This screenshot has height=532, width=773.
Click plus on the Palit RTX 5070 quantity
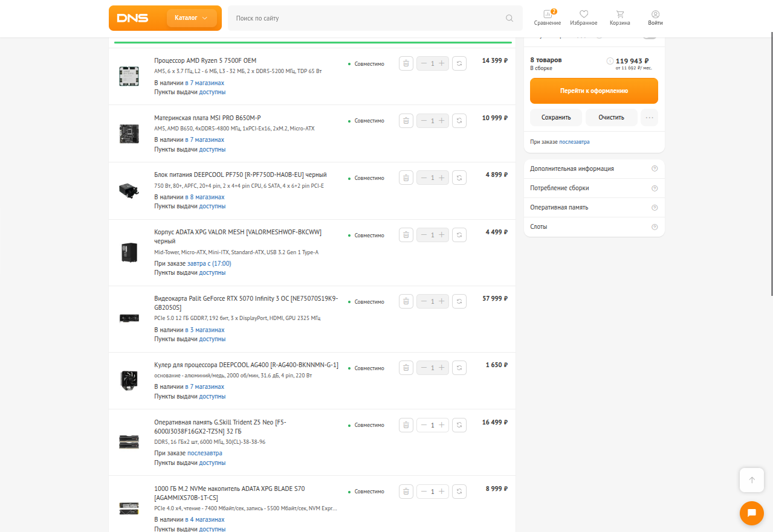point(442,301)
